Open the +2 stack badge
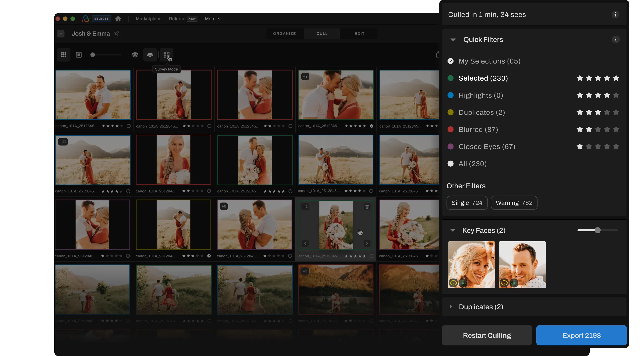This screenshot has height=356, width=644. pyautogui.click(x=305, y=207)
